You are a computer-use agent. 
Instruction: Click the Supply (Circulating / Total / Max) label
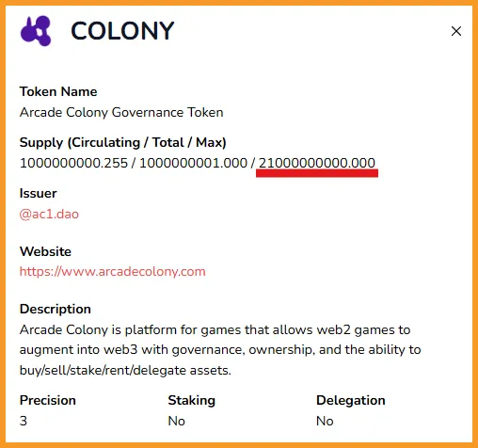123,142
